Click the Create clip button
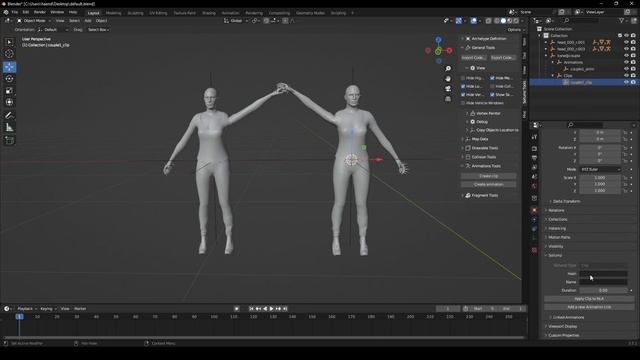This screenshot has width=640, height=360. (488, 176)
